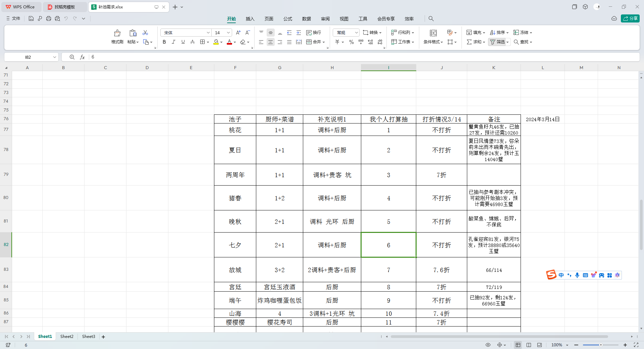
Task: Switch to the 审阅 ribbon tab
Action: coord(325,19)
